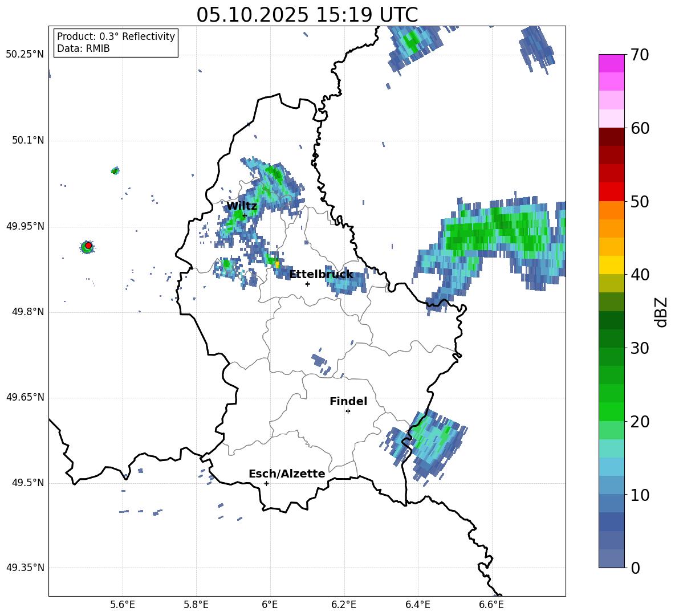The width and height of the screenshot is (675, 616).
Task: Click the Product: 0.3° Reflectivity label
Action: [116, 36]
